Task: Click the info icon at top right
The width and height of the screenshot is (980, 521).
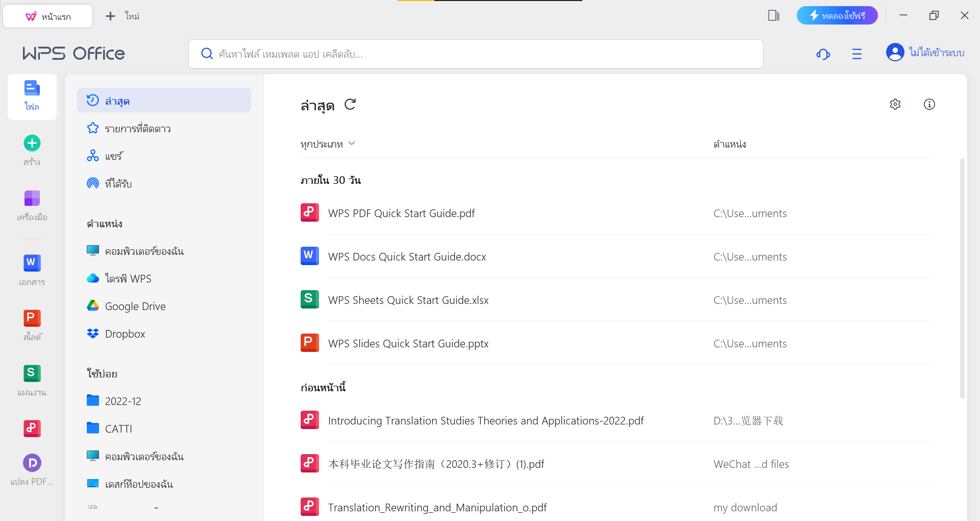Action: [x=929, y=104]
